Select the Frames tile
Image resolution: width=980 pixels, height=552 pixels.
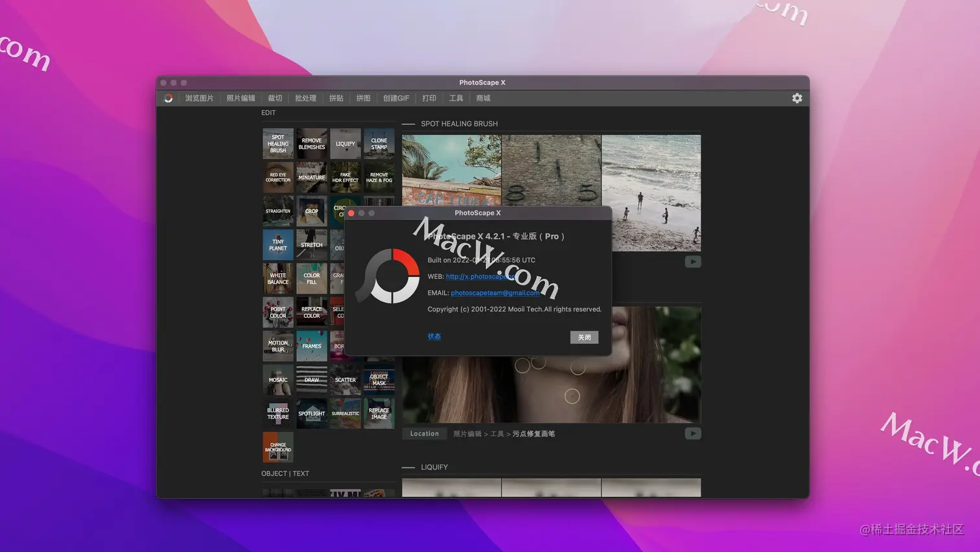pos(312,346)
